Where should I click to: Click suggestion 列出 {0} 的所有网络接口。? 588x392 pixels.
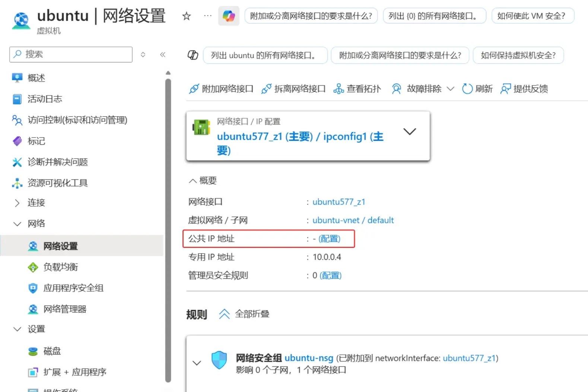(434, 16)
